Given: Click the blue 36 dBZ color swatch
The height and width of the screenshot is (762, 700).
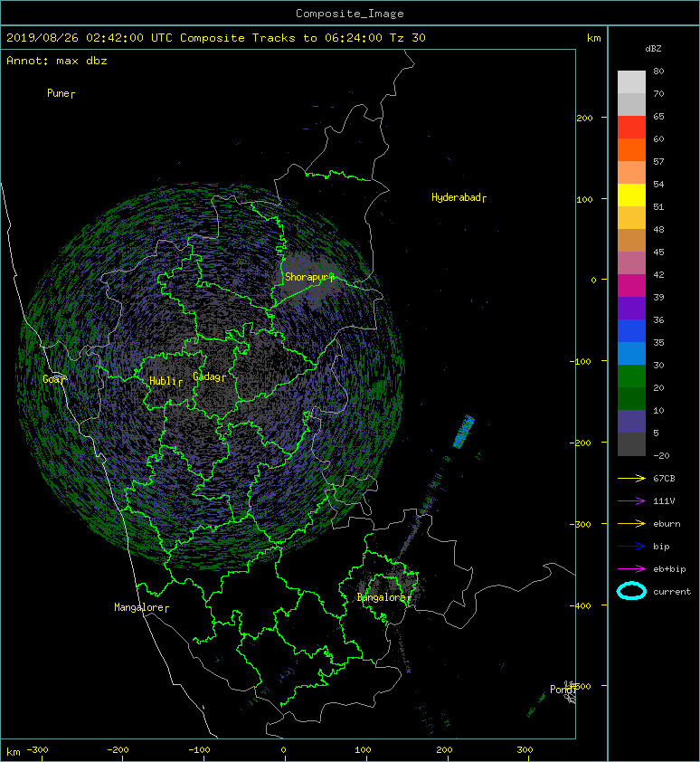Looking at the screenshot, I should 631,331.
